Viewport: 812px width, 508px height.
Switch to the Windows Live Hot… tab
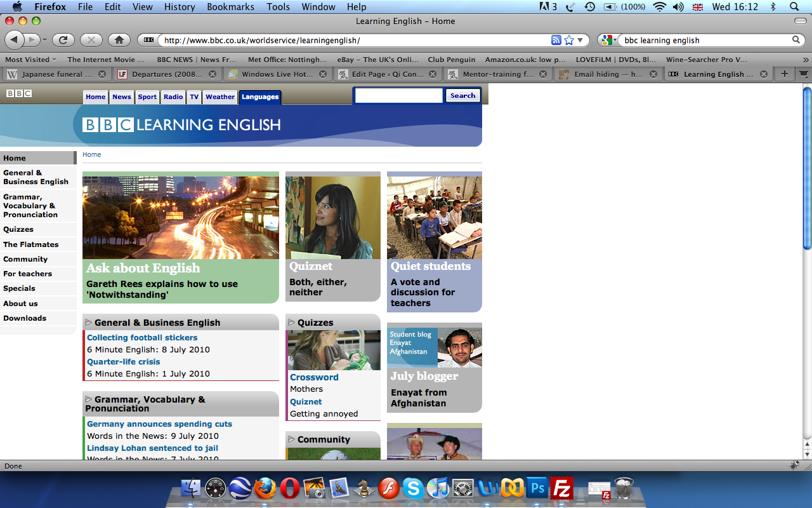pos(276,74)
